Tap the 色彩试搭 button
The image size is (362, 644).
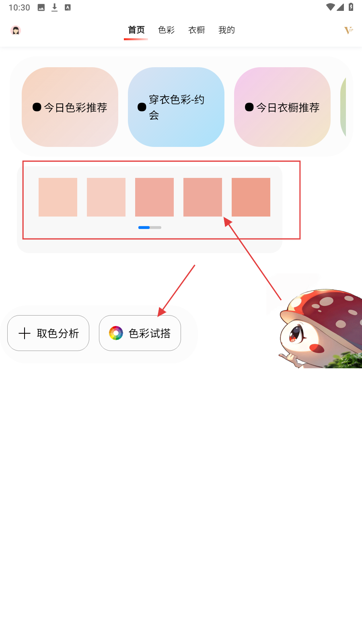coord(140,333)
